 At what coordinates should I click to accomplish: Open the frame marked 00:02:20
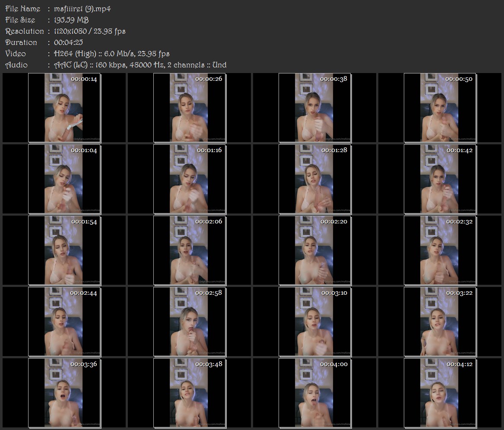coord(315,251)
